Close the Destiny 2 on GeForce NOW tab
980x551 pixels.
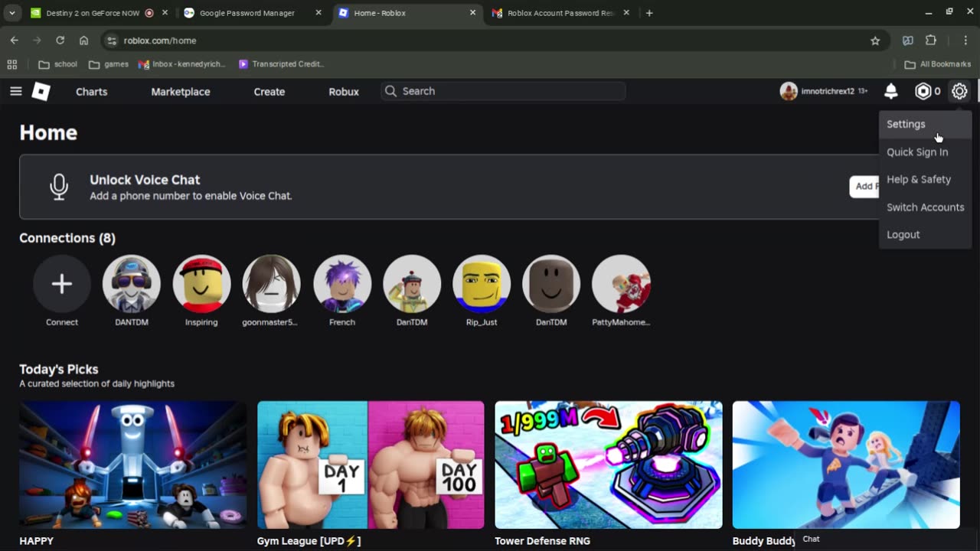click(165, 13)
